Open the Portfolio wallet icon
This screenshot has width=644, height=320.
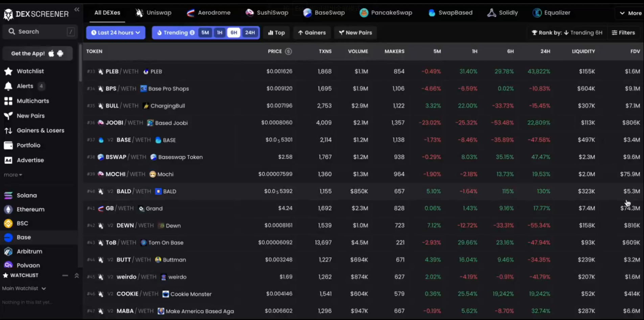point(8,145)
